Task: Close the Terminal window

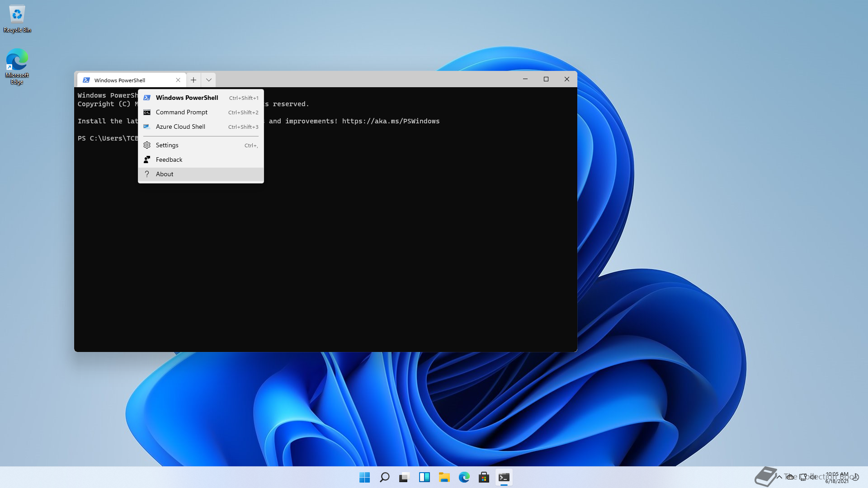Action: point(567,79)
